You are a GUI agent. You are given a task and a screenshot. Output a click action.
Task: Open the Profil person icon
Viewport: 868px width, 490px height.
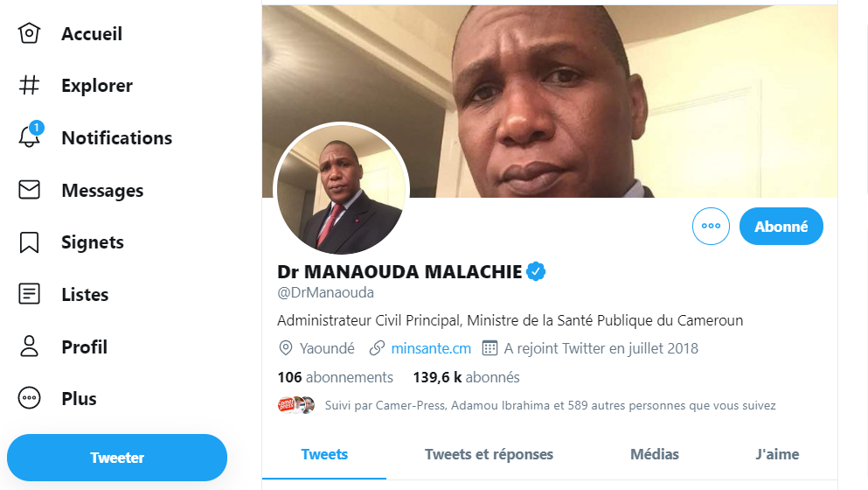pos(30,346)
